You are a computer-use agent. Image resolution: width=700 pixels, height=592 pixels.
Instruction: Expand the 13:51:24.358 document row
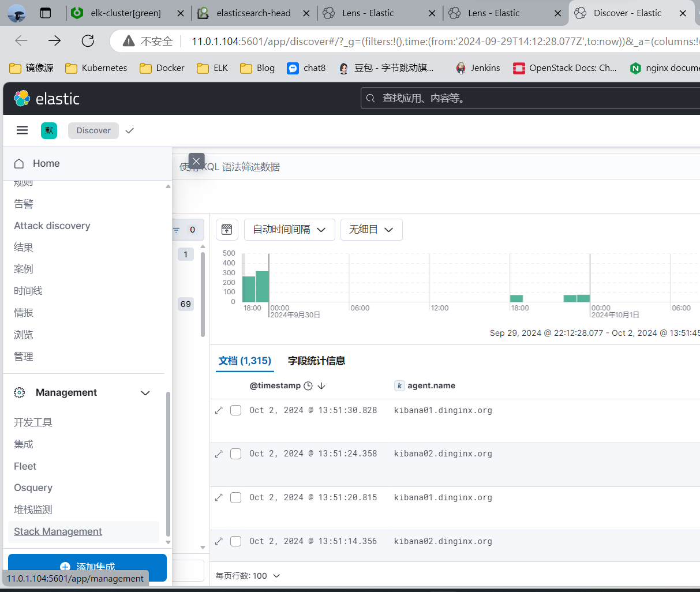219,454
